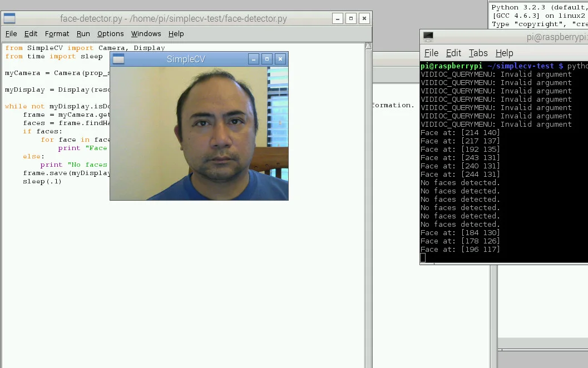
Task: Open the Format menu
Action: (57, 33)
